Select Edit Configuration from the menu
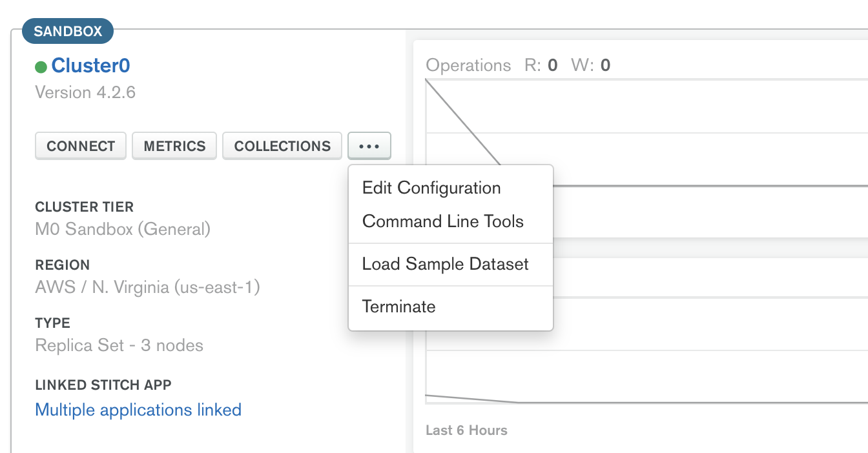This screenshot has width=868, height=453. [431, 188]
